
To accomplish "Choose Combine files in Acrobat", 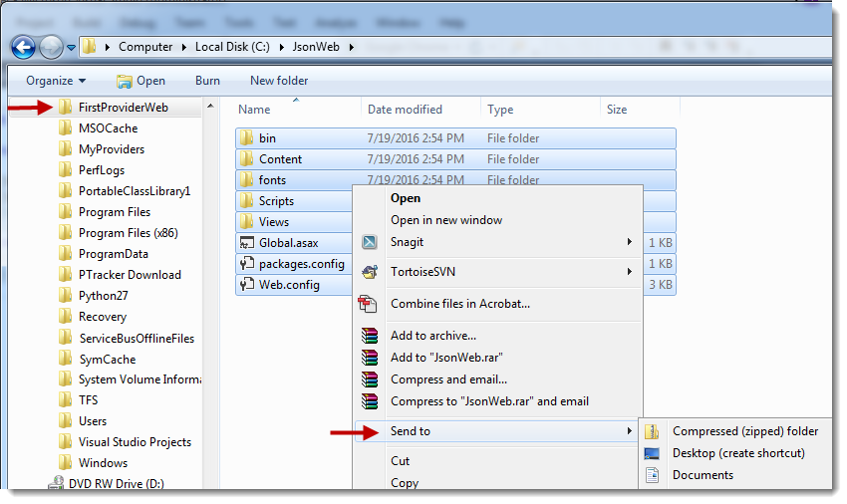I will tap(460, 304).
